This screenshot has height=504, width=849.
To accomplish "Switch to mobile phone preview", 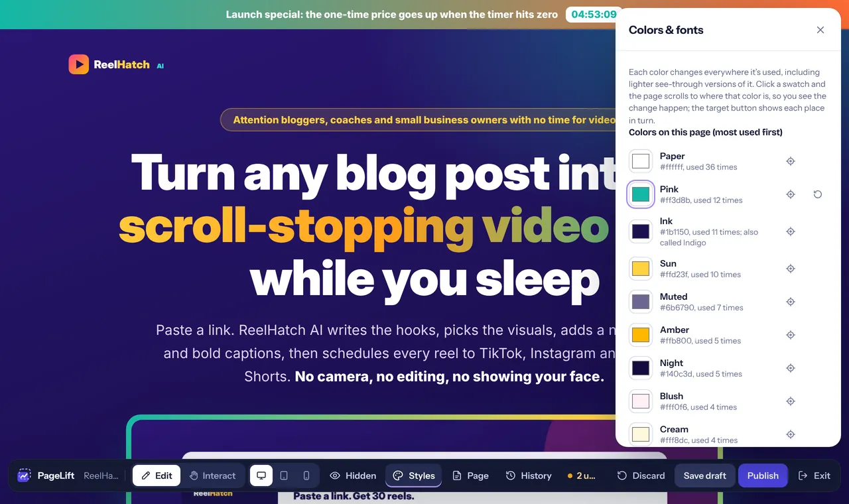I will (306, 475).
